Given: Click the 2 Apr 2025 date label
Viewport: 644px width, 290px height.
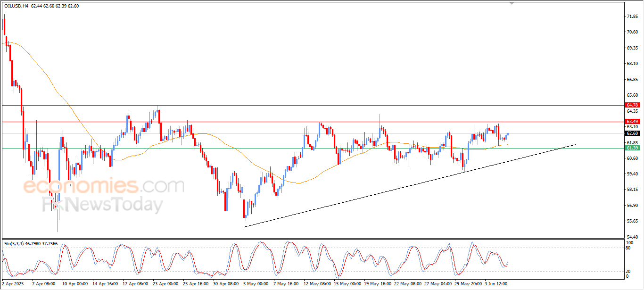Looking at the screenshot, I should tap(12, 284).
